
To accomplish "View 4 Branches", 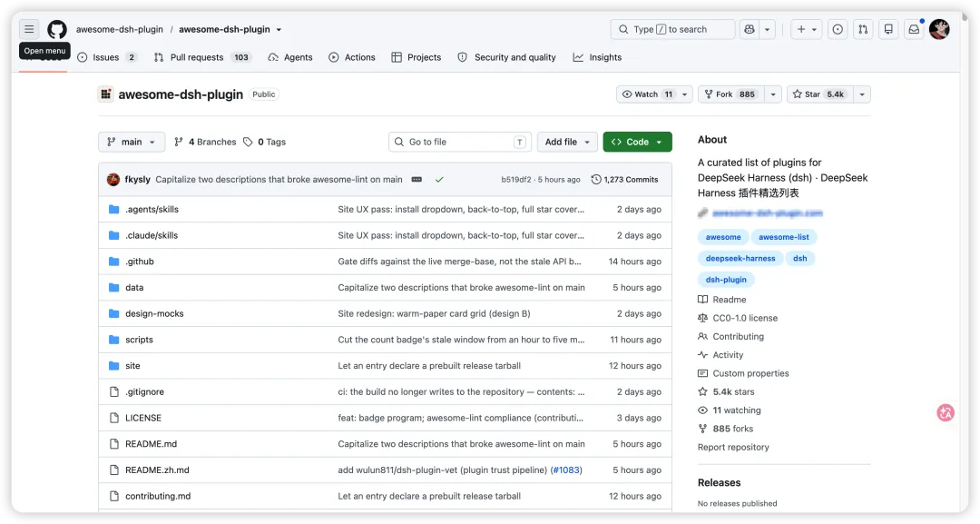I will 205,142.
